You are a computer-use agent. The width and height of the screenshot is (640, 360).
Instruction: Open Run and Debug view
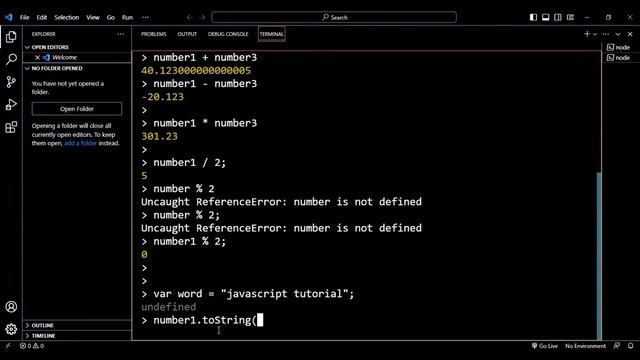click(11, 104)
